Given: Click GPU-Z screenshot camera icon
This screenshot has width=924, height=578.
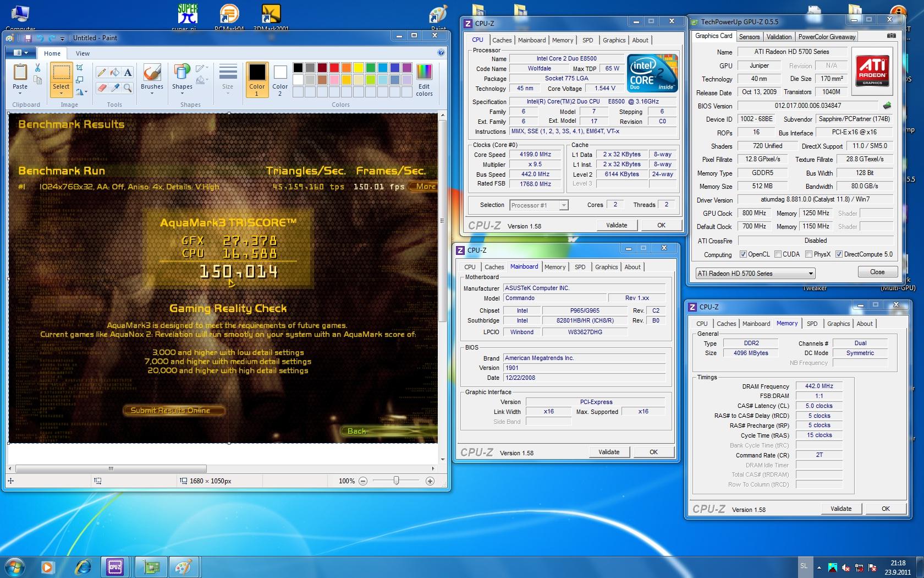Looking at the screenshot, I should coord(891,36).
